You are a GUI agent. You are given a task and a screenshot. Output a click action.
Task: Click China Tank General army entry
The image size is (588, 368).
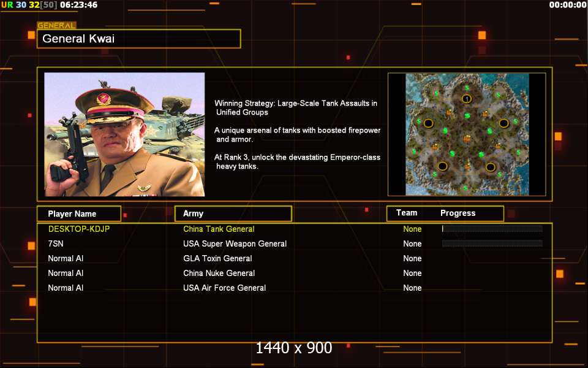219,229
